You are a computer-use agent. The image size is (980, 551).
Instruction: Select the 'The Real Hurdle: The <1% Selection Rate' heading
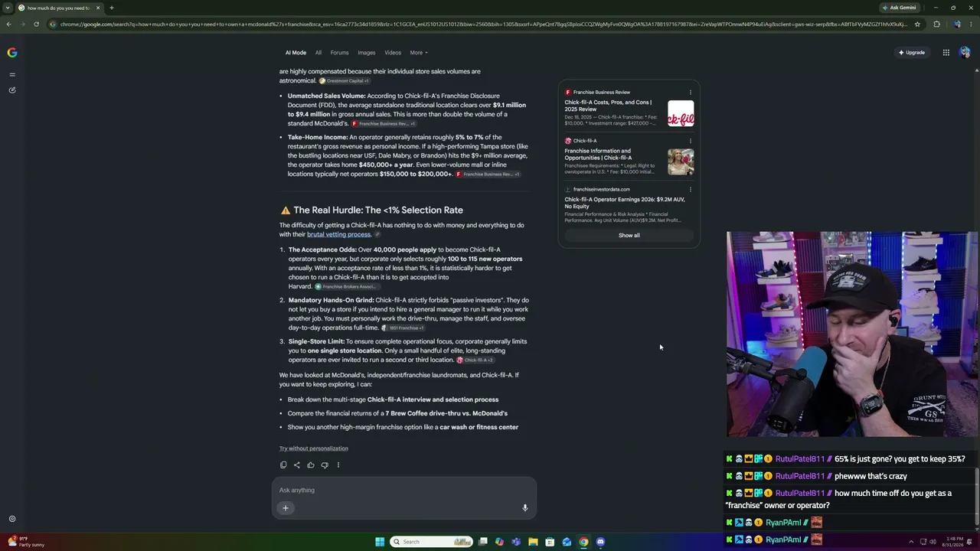point(378,210)
